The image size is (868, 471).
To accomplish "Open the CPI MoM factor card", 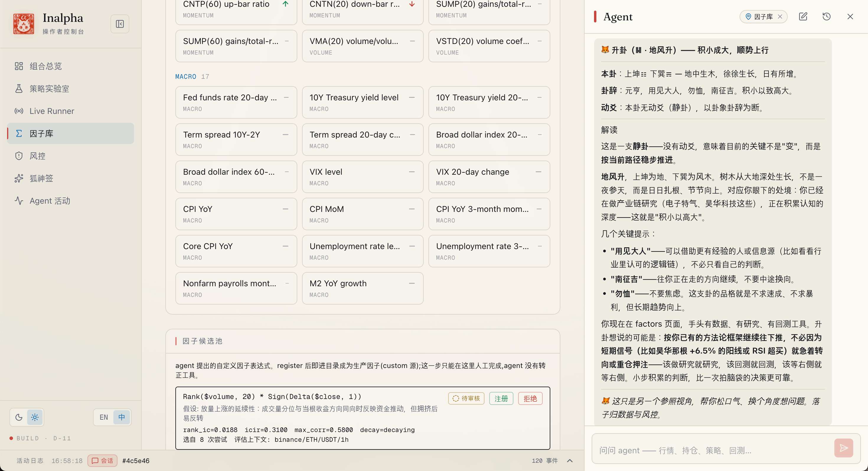I will pos(363,214).
